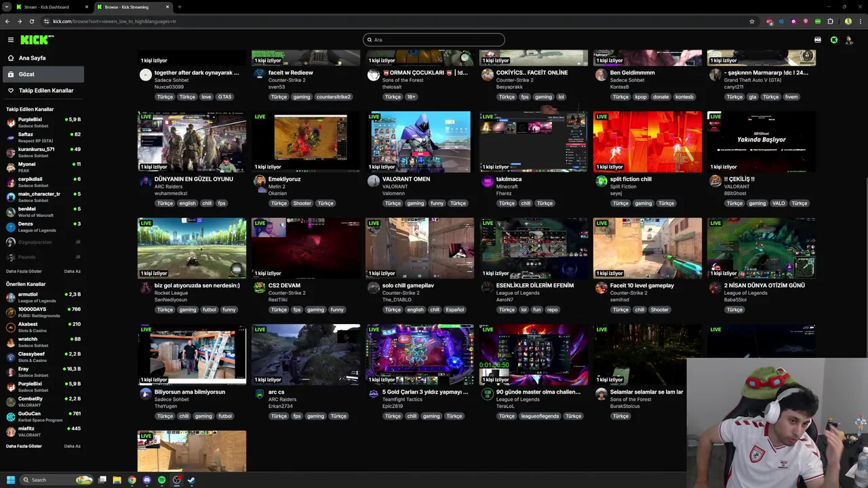
Task: Click CS2 DEVAM stream title
Action: tap(284, 285)
